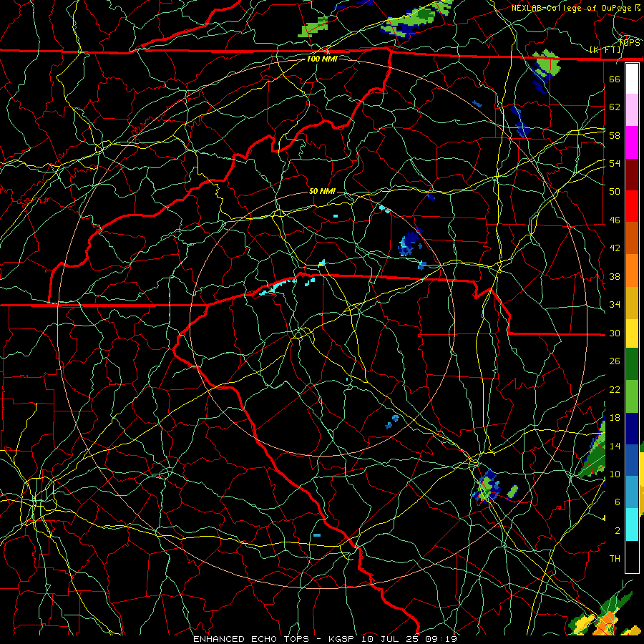Screen dimensions: 644x644
Task: Click the light pink legend swatch
Action: (x=632, y=109)
